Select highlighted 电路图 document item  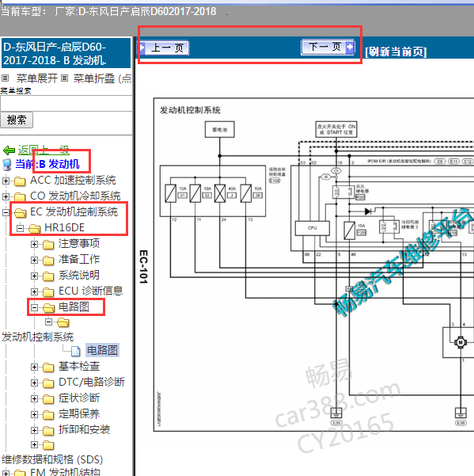[x=102, y=350]
